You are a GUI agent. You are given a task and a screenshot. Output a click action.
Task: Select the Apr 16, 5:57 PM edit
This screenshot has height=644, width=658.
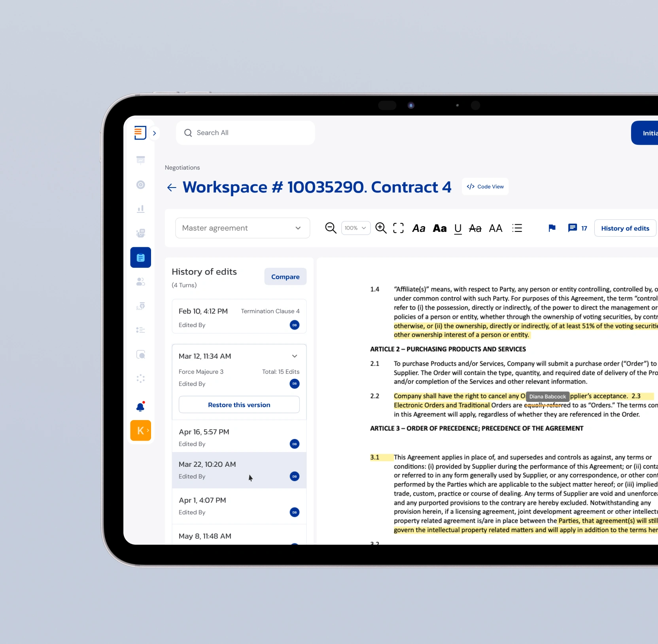[x=239, y=436]
